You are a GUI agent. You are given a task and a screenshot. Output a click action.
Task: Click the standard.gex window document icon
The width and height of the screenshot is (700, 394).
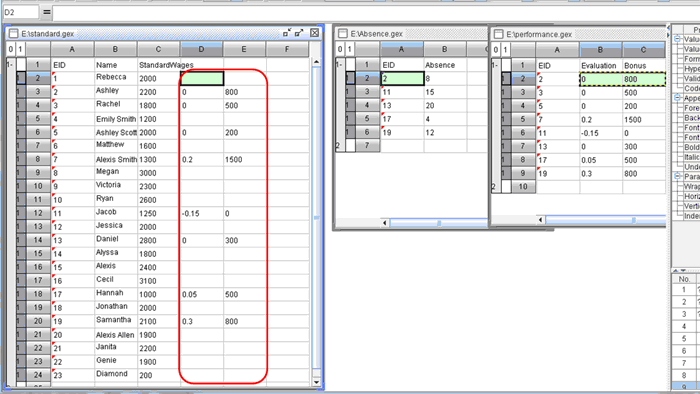click(14, 33)
